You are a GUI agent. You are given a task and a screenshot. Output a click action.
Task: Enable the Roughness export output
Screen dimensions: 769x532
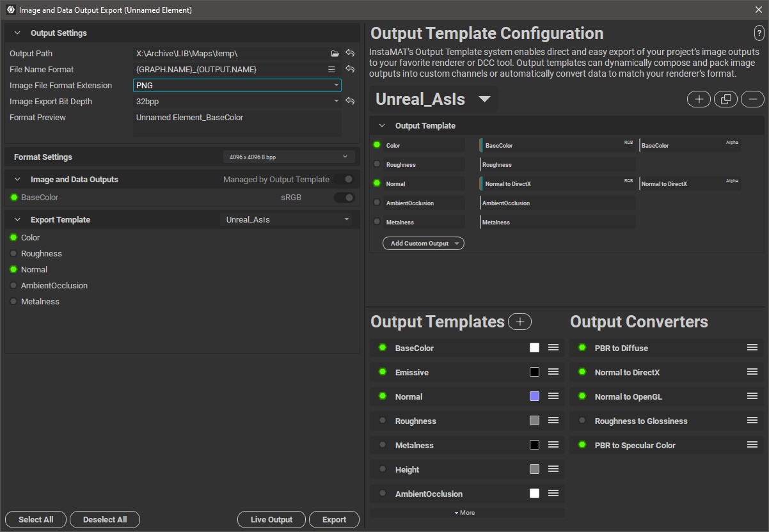click(14, 254)
